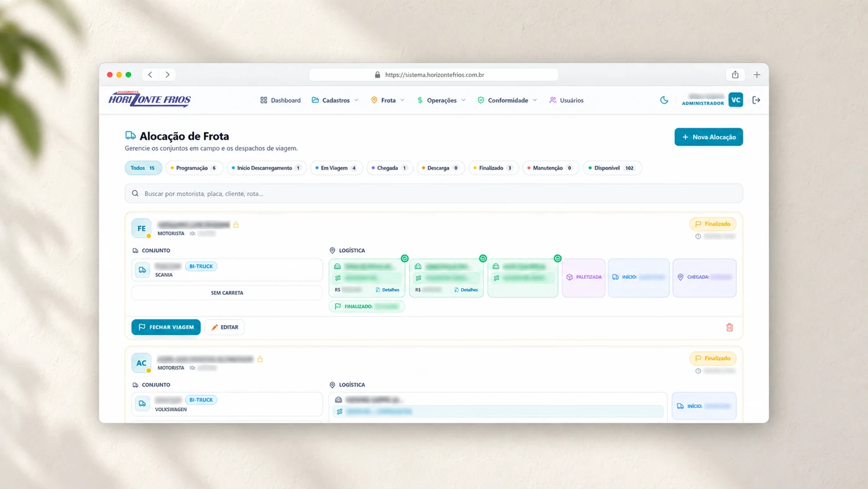This screenshot has height=489, width=868.
Task: Expand the Cadastros menu
Action: (x=335, y=100)
